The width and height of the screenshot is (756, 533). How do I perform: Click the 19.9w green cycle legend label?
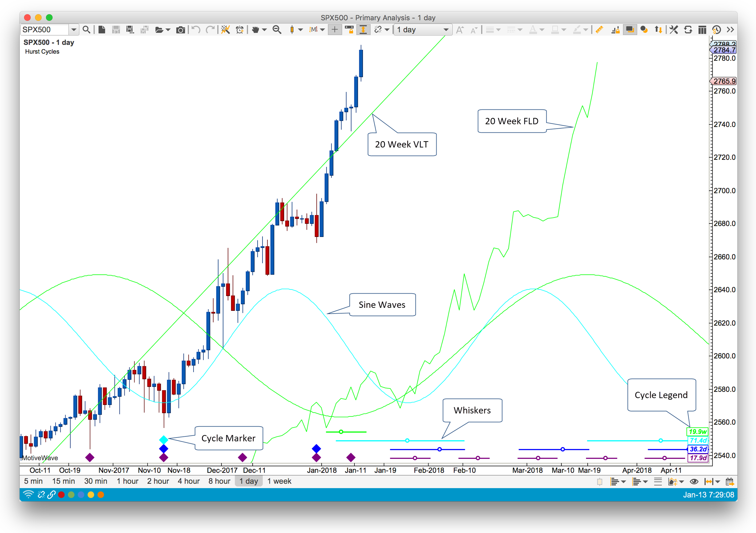coord(697,432)
